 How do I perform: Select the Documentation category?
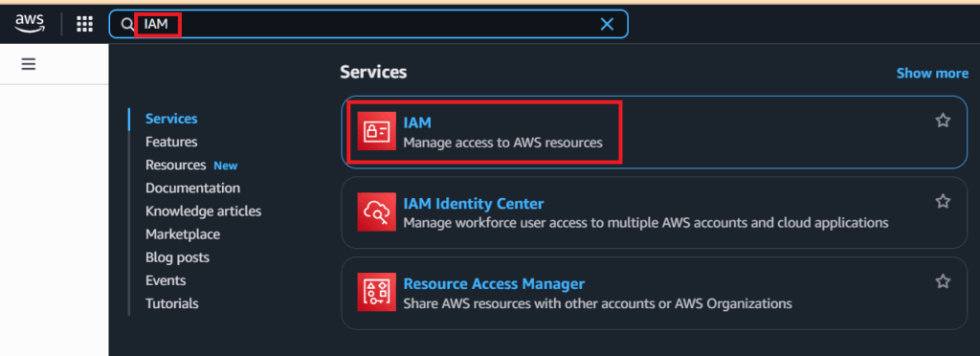tap(192, 188)
